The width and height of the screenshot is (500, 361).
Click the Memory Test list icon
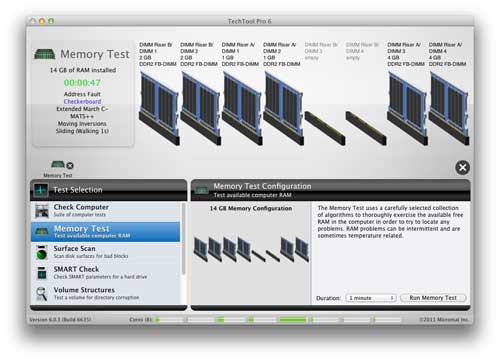click(42, 231)
